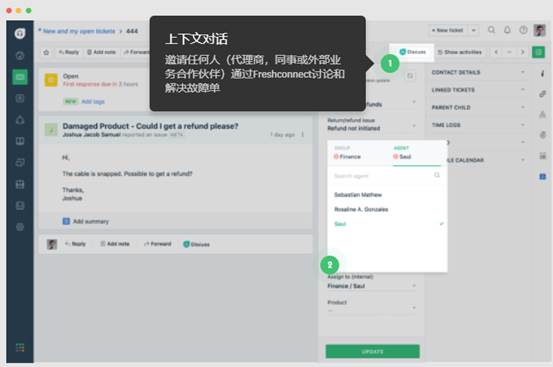
Task: Click the Freshdesk logo in sidebar
Action: pos(20,33)
